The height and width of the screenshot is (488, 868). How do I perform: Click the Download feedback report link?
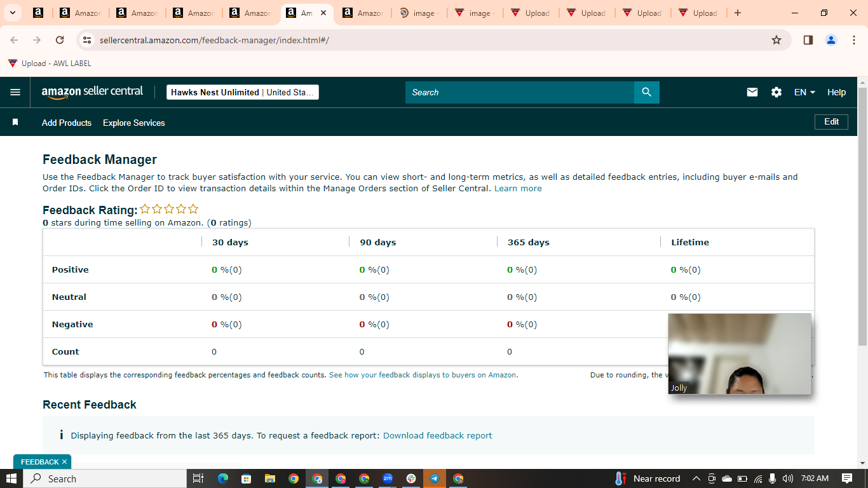(x=438, y=435)
